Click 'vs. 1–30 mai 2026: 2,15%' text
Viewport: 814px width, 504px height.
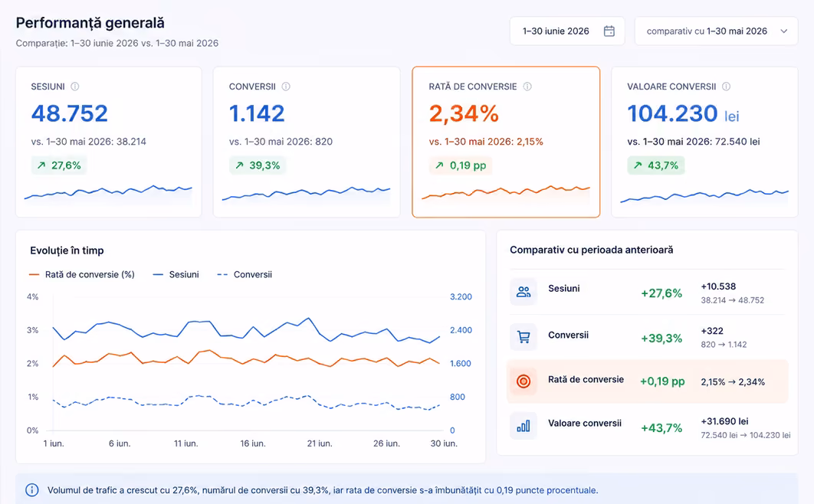[x=486, y=142]
